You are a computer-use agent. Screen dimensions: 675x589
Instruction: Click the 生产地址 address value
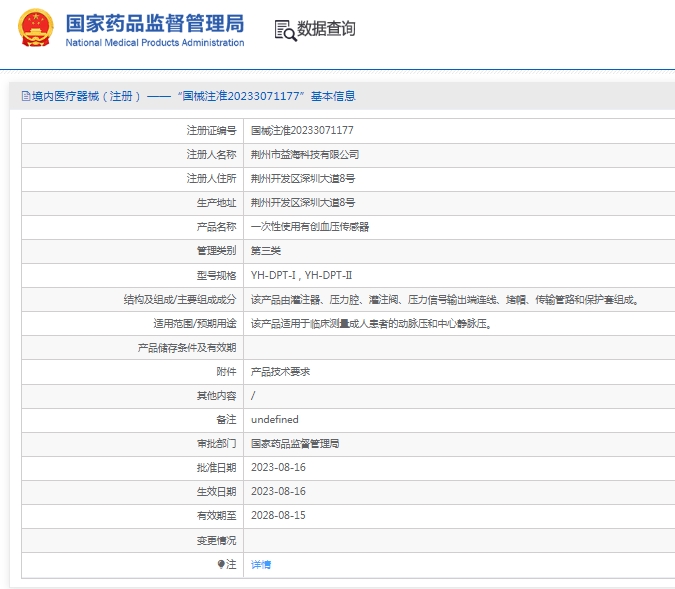point(303,203)
